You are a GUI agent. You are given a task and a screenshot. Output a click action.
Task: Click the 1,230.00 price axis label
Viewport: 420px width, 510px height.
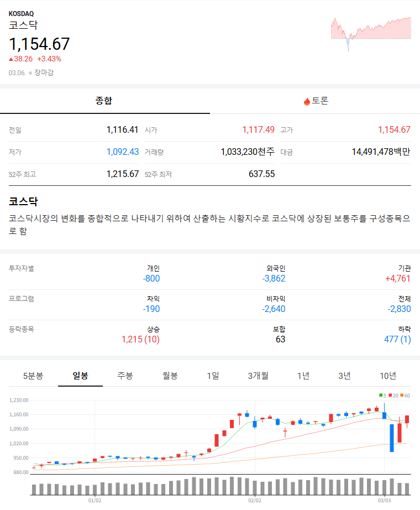(19, 400)
